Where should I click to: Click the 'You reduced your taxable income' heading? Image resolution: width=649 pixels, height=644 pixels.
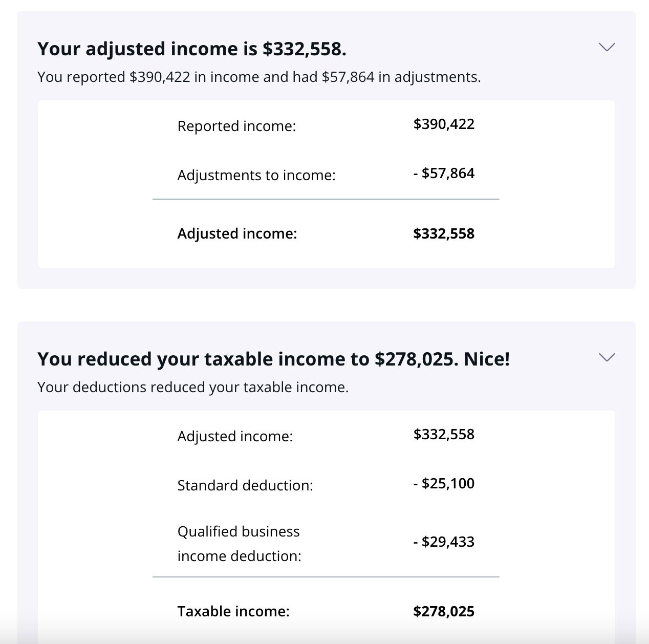click(274, 359)
